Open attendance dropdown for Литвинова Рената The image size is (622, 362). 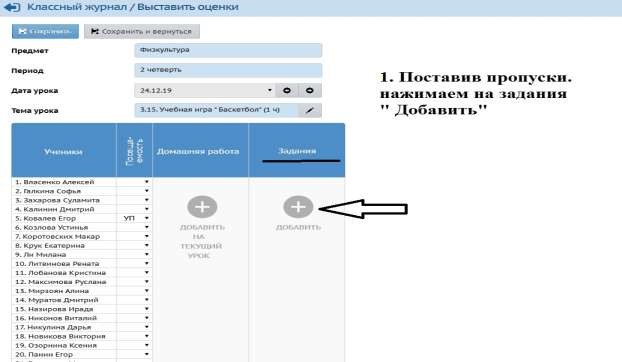tap(146, 264)
